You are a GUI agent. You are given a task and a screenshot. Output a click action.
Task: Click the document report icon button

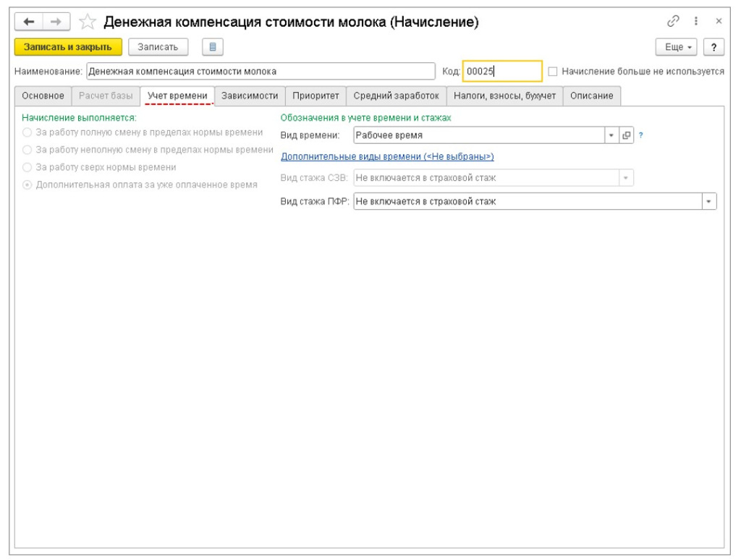click(212, 47)
